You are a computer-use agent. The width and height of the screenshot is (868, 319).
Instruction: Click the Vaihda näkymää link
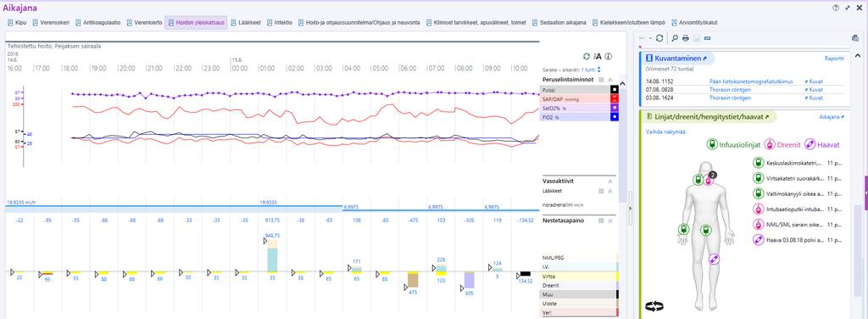(x=666, y=132)
